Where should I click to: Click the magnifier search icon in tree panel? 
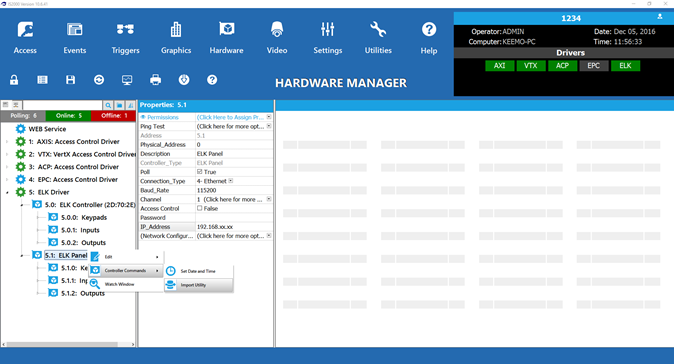coord(108,105)
